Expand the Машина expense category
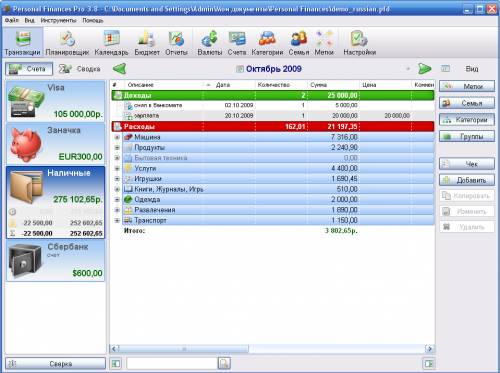 (x=117, y=137)
